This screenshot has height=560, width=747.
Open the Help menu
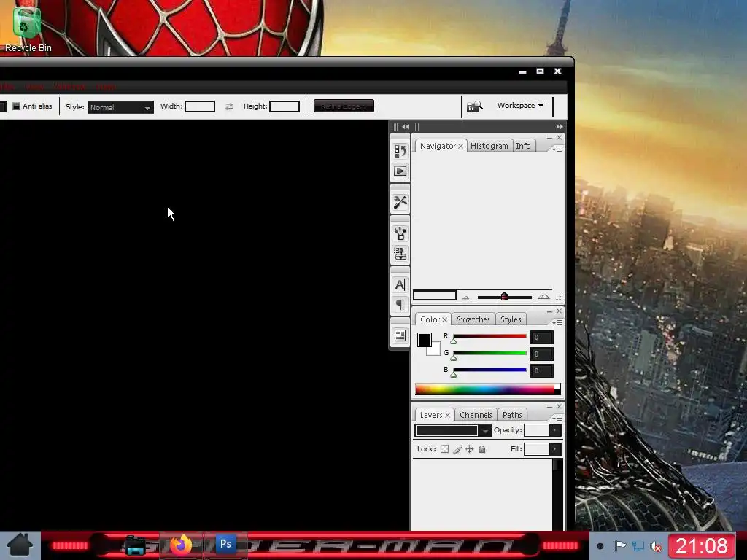(x=106, y=87)
